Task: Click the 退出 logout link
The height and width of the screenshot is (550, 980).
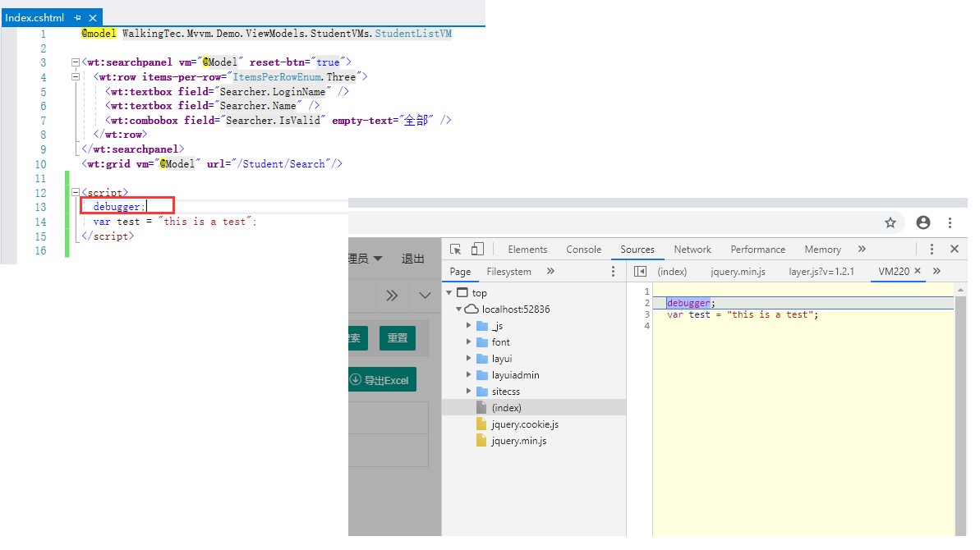Action: coord(412,257)
